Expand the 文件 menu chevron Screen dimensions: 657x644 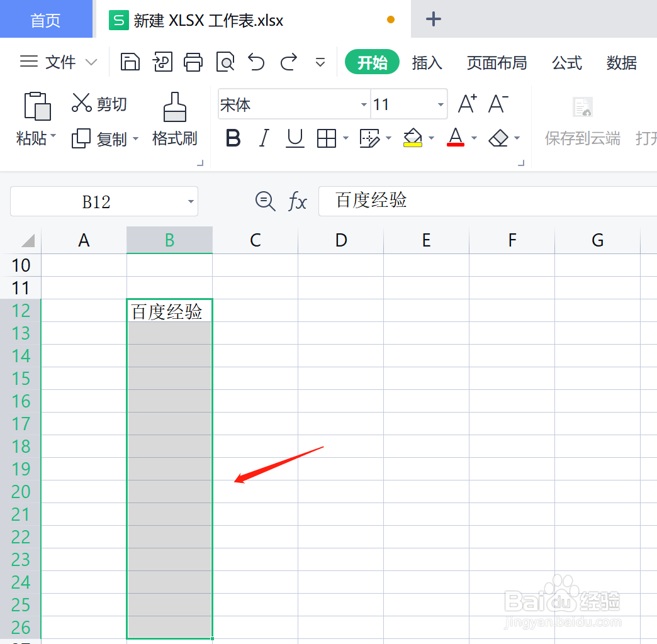click(x=91, y=62)
